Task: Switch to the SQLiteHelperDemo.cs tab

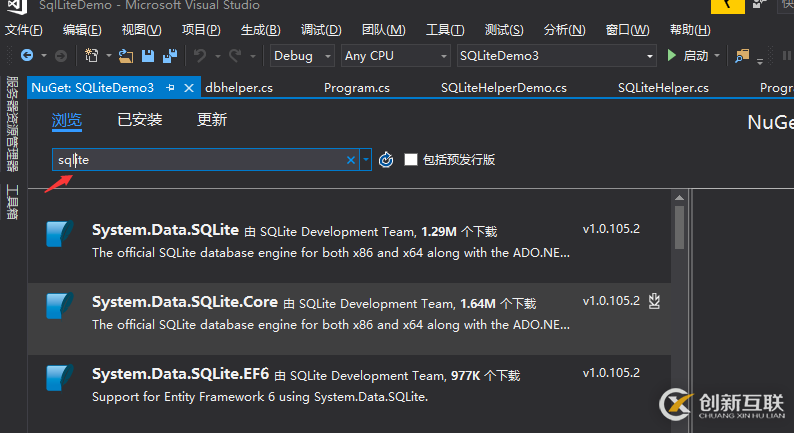Action: pyautogui.click(x=503, y=88)
